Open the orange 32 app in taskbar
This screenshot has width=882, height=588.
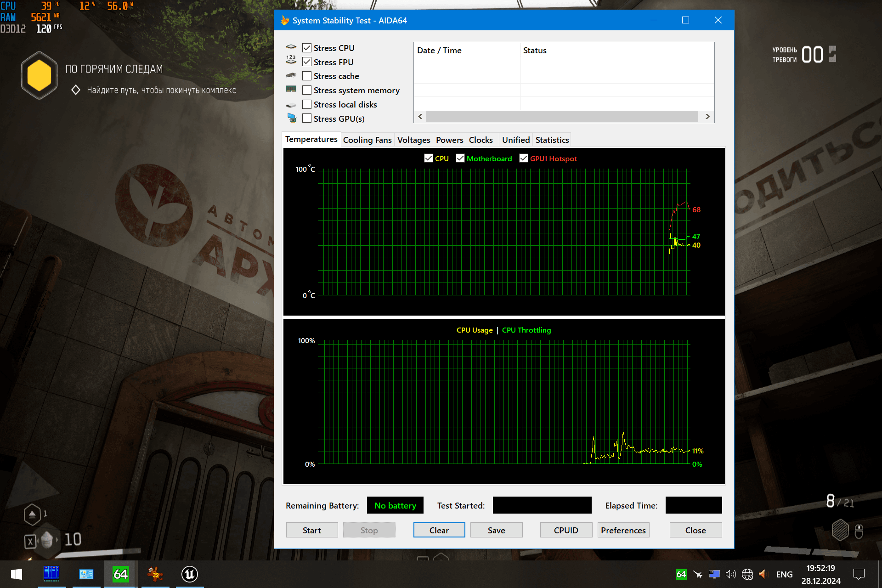tap(155, 574)
